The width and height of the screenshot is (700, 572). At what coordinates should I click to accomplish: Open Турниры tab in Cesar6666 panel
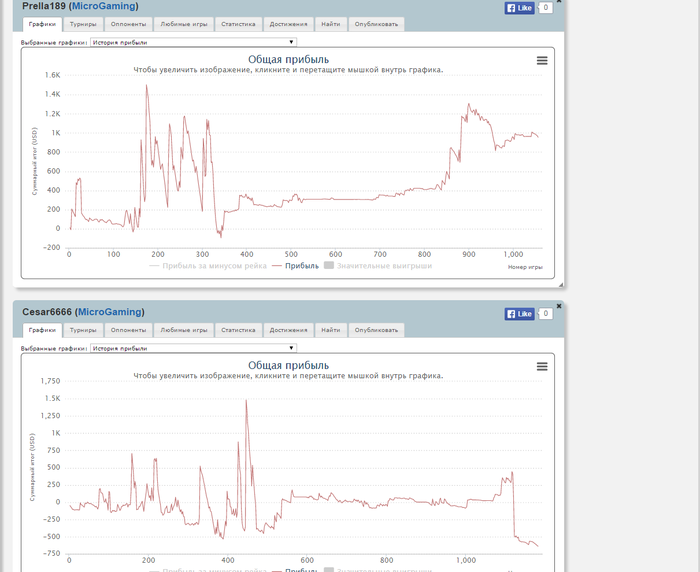[83, 330]
